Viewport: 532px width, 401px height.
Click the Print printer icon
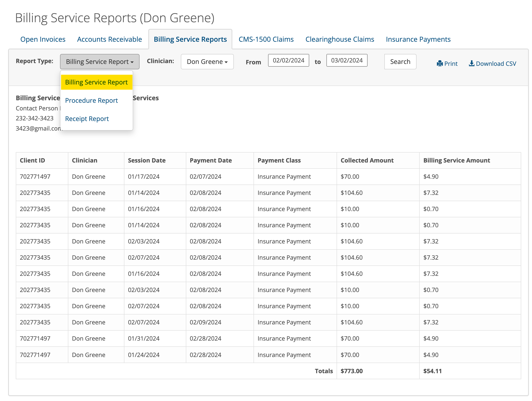coord(440,64)
